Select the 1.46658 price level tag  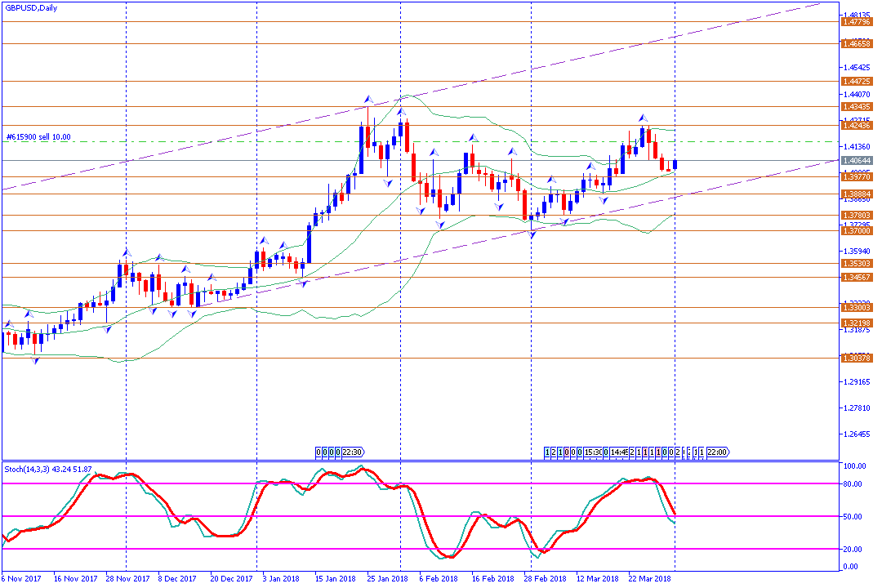[x=857, y=43]
